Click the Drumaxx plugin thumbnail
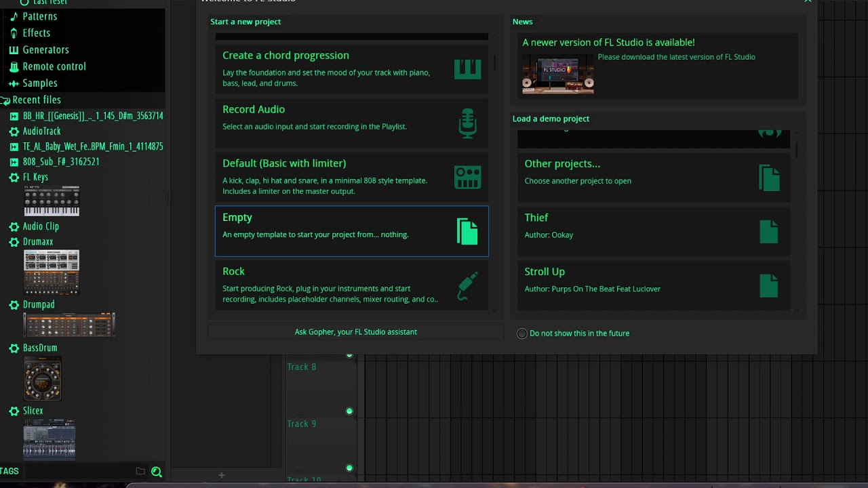This screenshot has width=868, height=488. 52,272
